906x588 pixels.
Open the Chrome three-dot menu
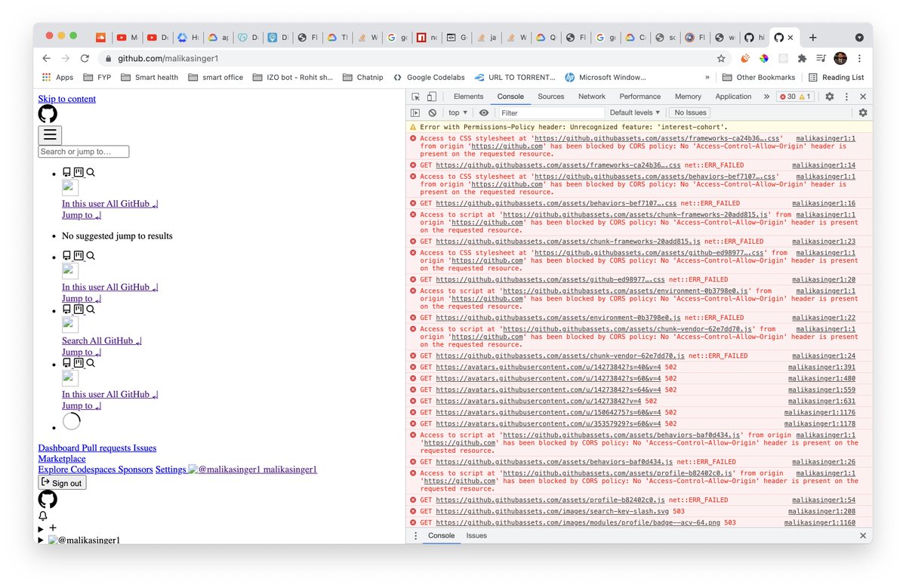(859, 58)
